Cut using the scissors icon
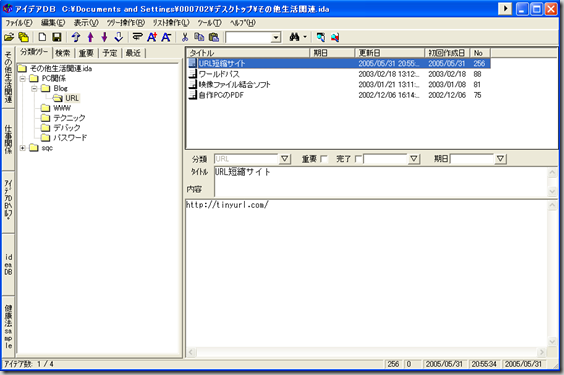Screen dimensions: 564x375 [185, 37]
